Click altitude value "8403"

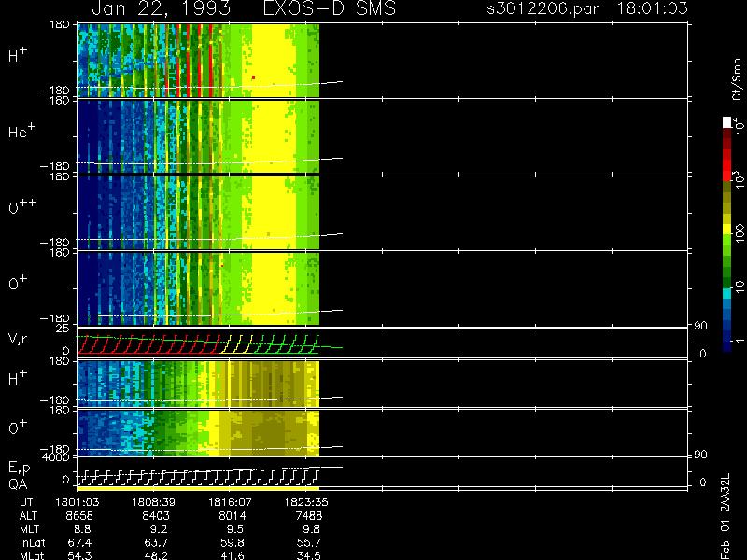coord(156,516)
